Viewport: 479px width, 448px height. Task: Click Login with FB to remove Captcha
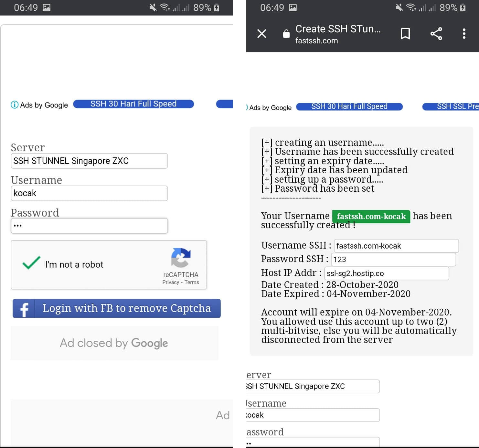117,309
